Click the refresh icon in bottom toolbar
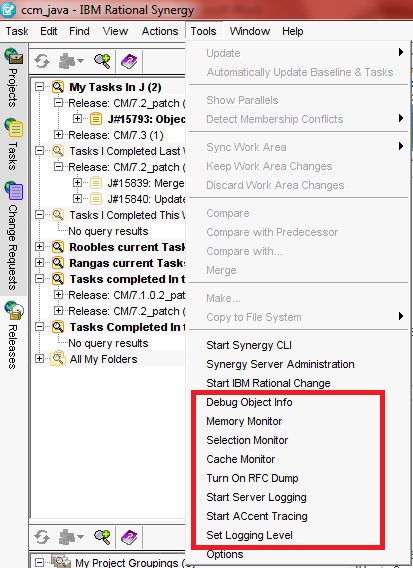Viewport: 413px width, 568px height. tap(42, 536)
